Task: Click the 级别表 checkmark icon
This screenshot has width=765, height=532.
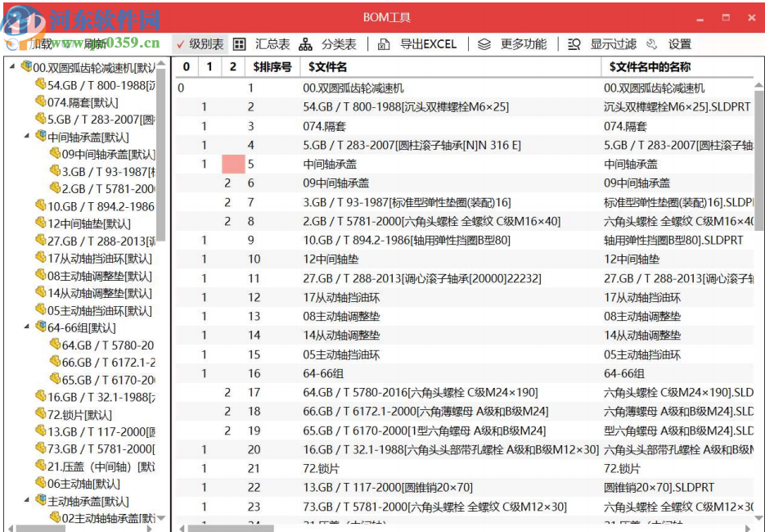Action: click(x=181, y=44)
